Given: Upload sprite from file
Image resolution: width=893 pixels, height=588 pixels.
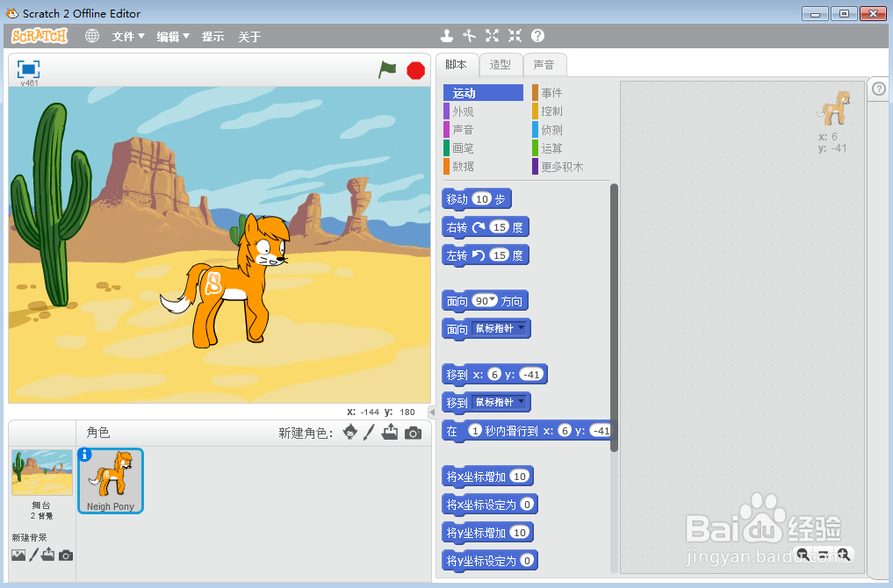Looking at the screenshot, I should click(390, 432).
